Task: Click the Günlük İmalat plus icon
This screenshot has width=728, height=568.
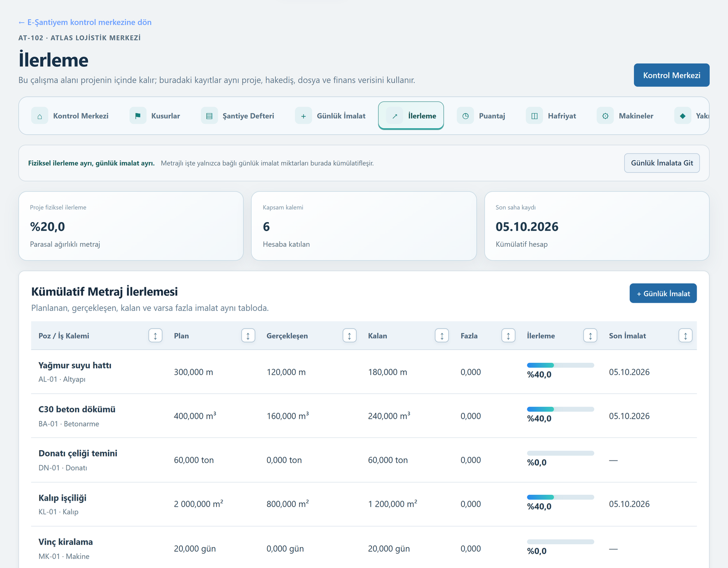Action: (x=303, y=116)
